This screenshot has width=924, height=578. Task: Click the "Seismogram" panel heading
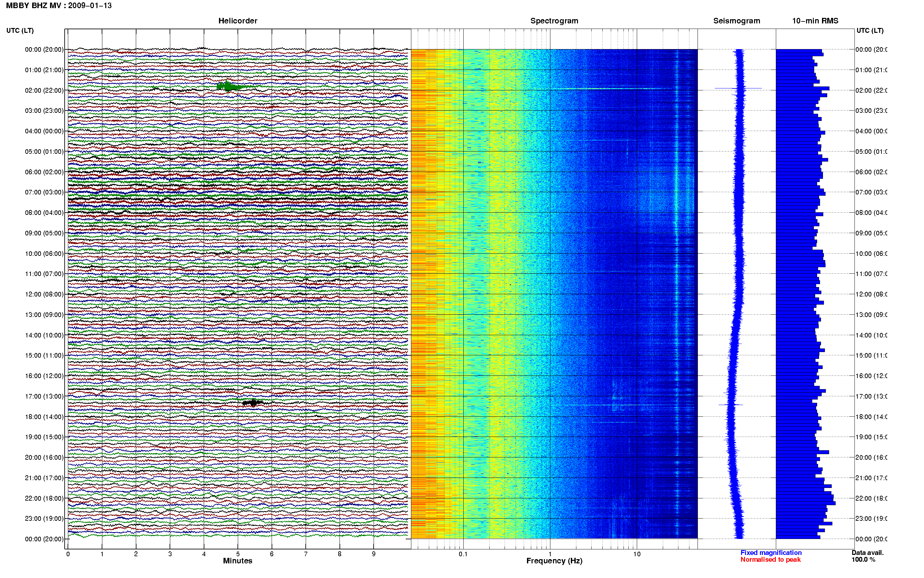pyautogui.click(x=737, y=21)
